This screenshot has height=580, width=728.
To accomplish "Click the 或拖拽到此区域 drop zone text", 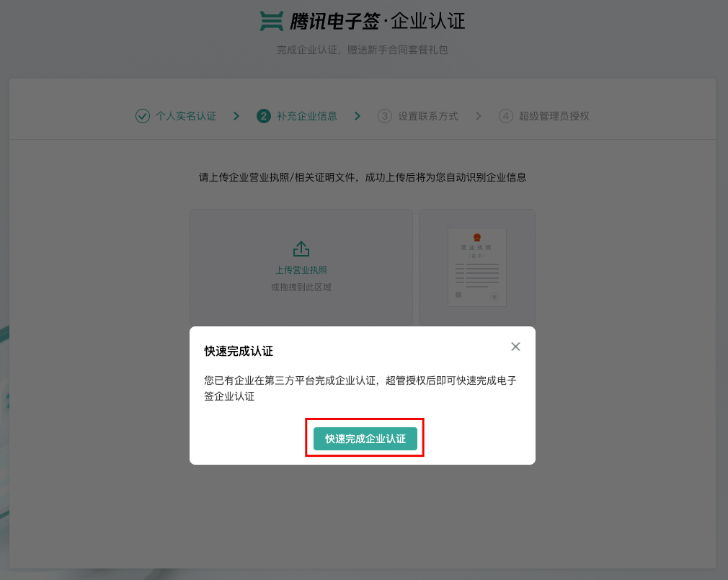I will [x=301, y=287].
